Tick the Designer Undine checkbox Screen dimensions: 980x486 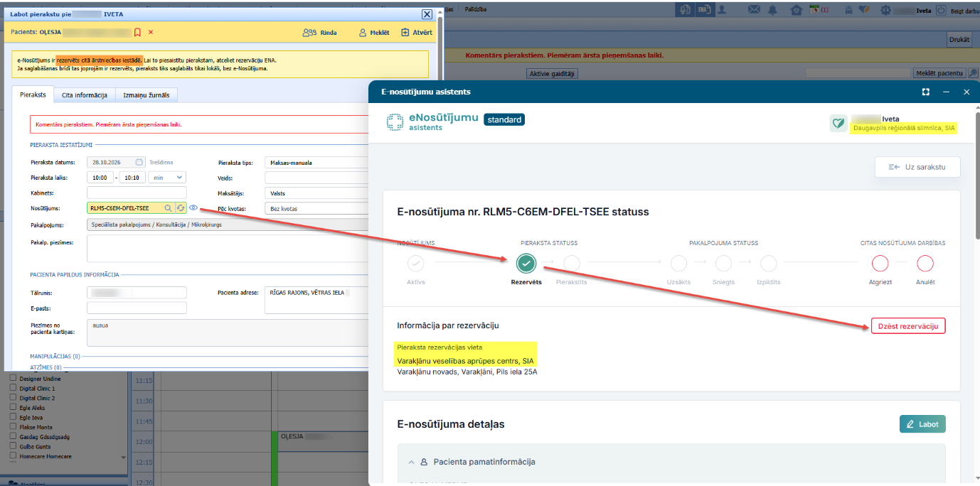12,379
